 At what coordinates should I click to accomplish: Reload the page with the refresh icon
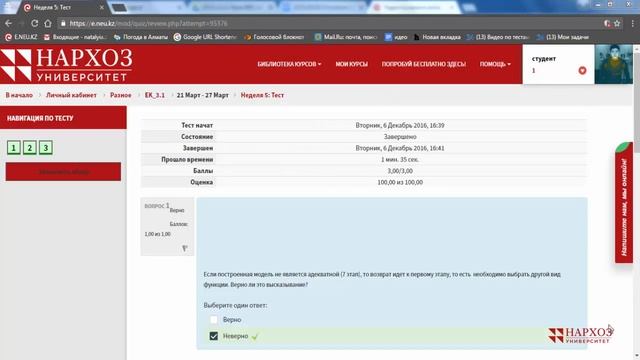tap(34, 23)
